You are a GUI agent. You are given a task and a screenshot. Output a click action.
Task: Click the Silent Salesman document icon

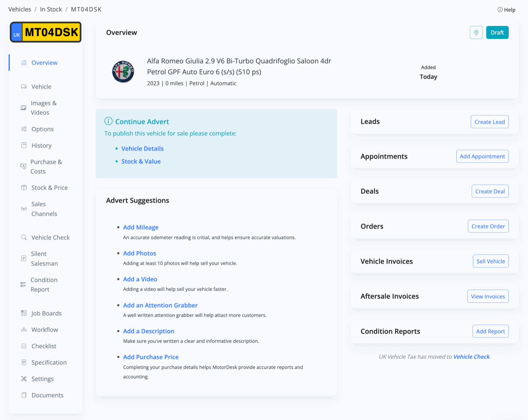(23, 258)
